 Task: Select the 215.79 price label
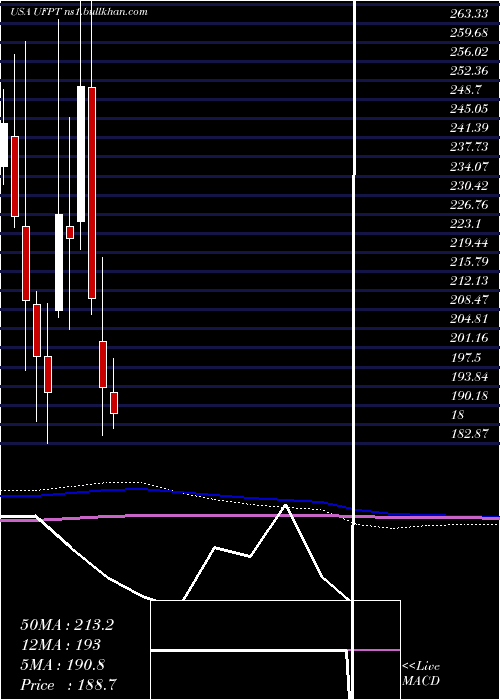coord(469,262)
